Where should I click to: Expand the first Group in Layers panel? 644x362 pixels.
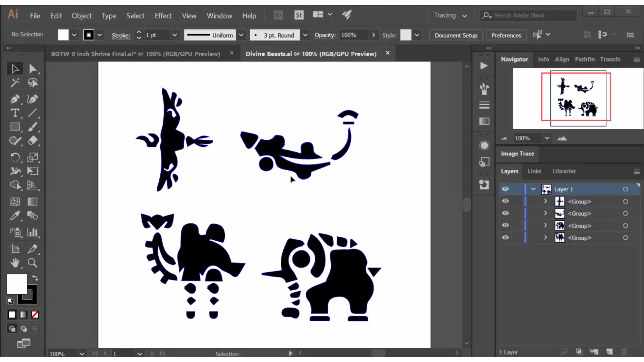[545, 201]
